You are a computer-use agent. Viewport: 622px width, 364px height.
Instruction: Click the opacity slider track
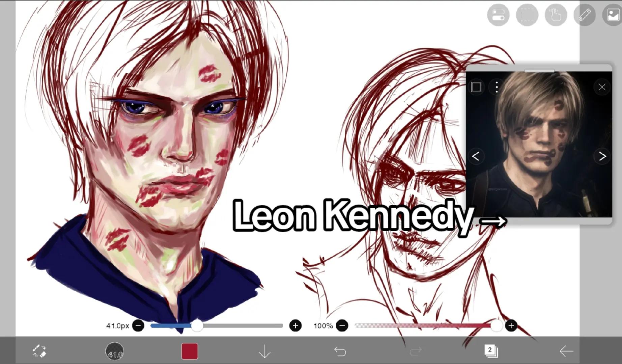pyautogui.click(x=426, y=326)
